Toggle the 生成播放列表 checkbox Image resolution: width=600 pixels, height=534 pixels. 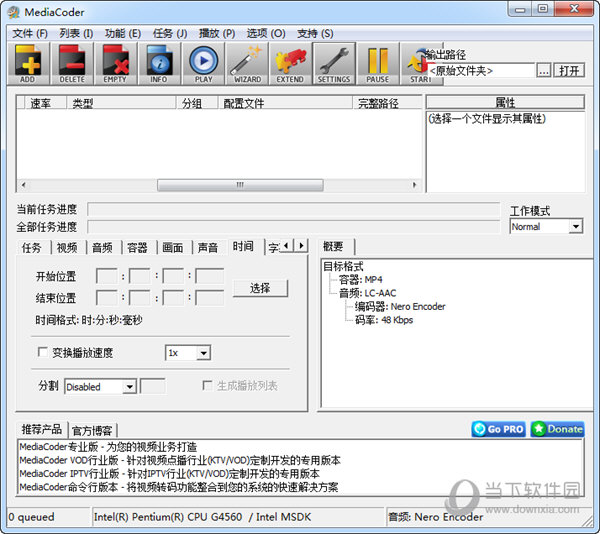[x=207, y=385]
